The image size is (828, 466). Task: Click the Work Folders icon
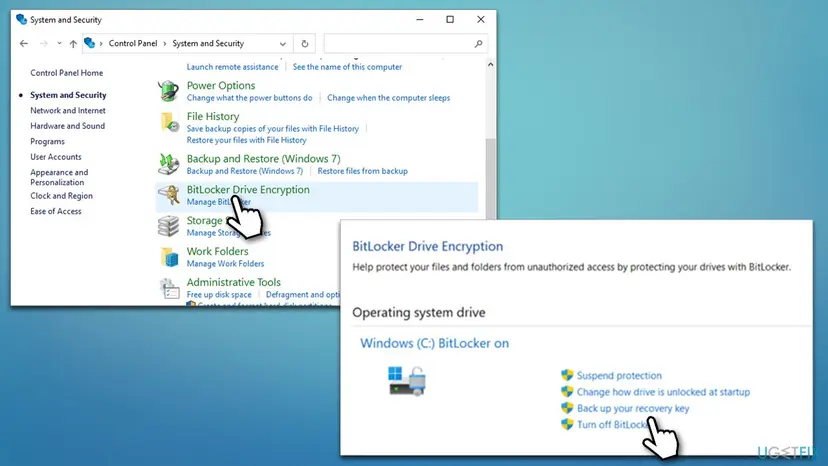[169, 257]
